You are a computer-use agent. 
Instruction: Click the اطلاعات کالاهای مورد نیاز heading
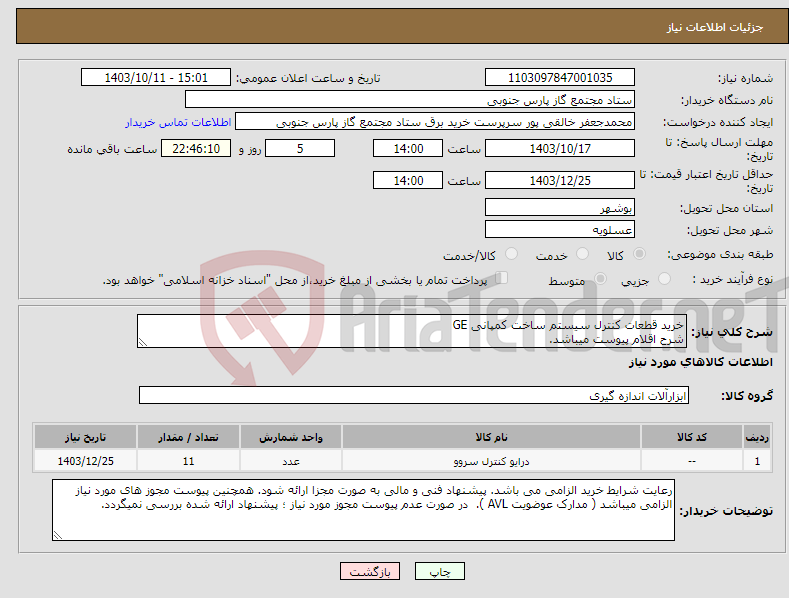tap(700, 362)
